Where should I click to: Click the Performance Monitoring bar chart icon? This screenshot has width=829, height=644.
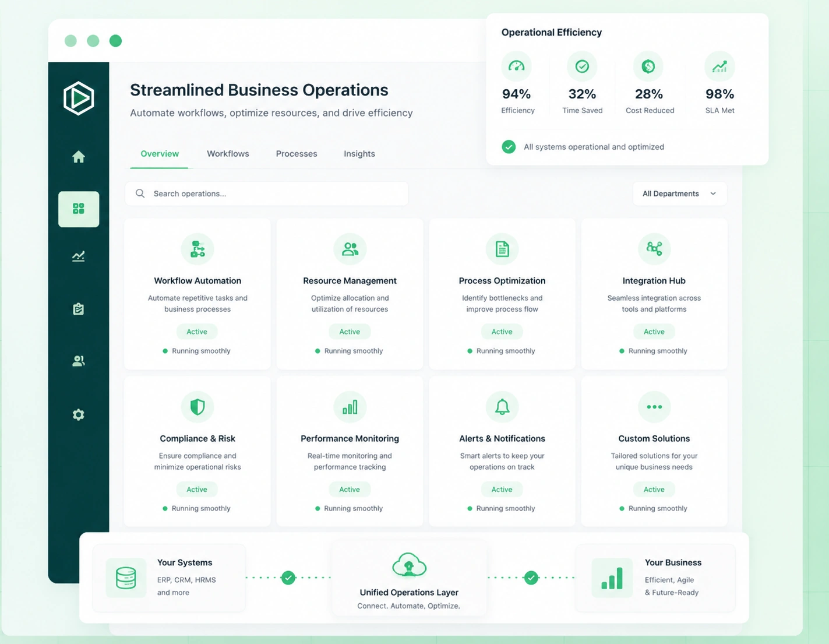[350, 407]
